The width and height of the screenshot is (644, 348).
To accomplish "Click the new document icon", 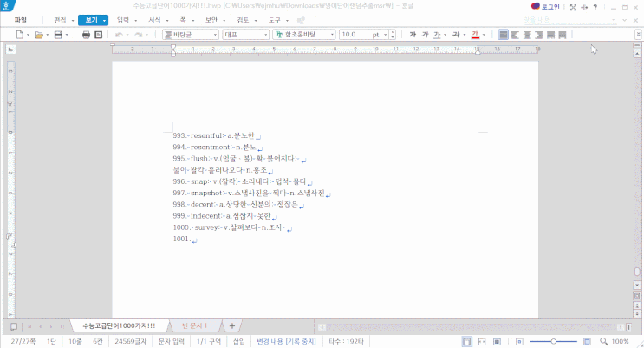I will (19, 35).
